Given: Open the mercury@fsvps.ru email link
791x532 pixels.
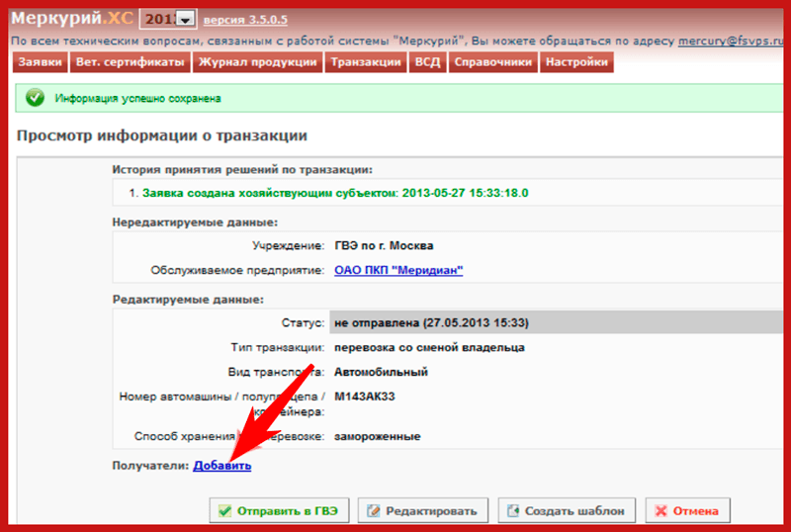Looking at the screenshot, I should coord(730,42).
